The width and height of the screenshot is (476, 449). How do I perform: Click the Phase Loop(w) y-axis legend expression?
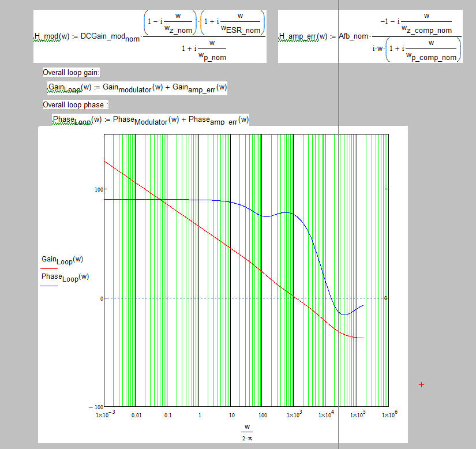65,277
